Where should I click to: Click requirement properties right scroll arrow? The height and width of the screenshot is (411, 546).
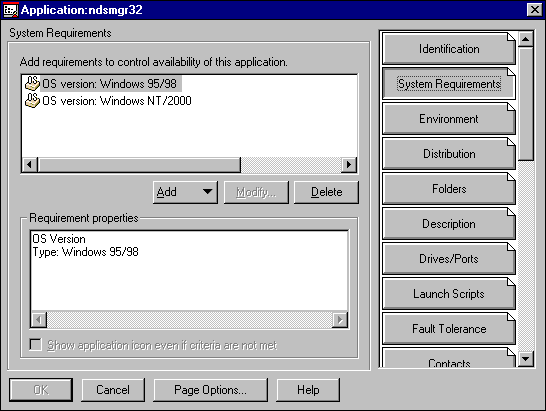(x=340, y=319)
